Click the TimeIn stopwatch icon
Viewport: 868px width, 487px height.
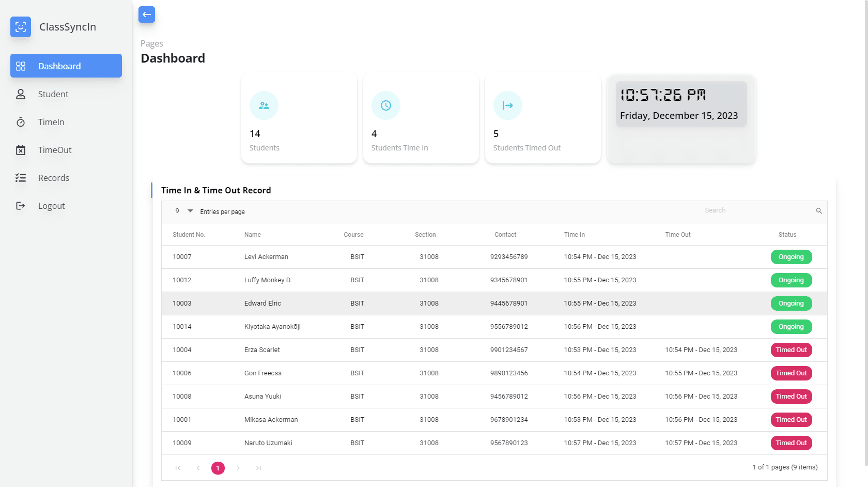[21, 122]
